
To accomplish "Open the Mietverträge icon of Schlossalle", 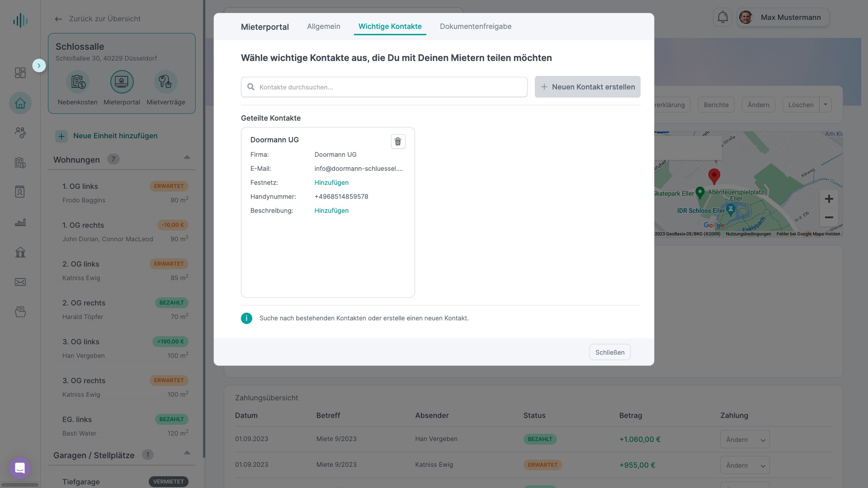I will click(166, 82).
